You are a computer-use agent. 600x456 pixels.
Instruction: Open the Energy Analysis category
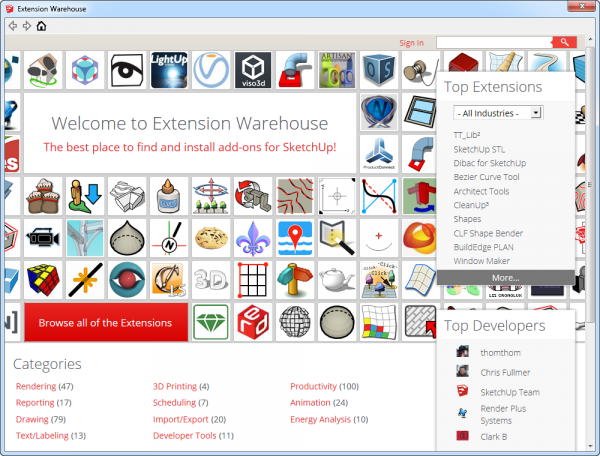click(x=320, y=419)
